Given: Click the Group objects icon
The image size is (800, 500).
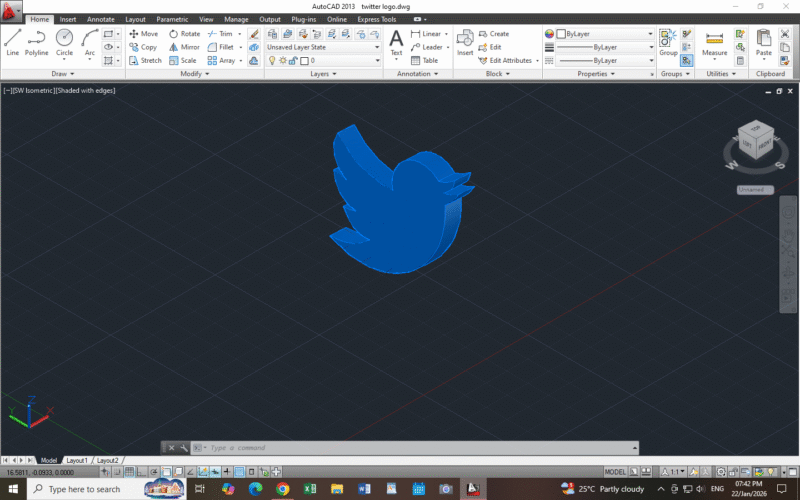Looking at the screenshot, I should (x=668, y=42).
